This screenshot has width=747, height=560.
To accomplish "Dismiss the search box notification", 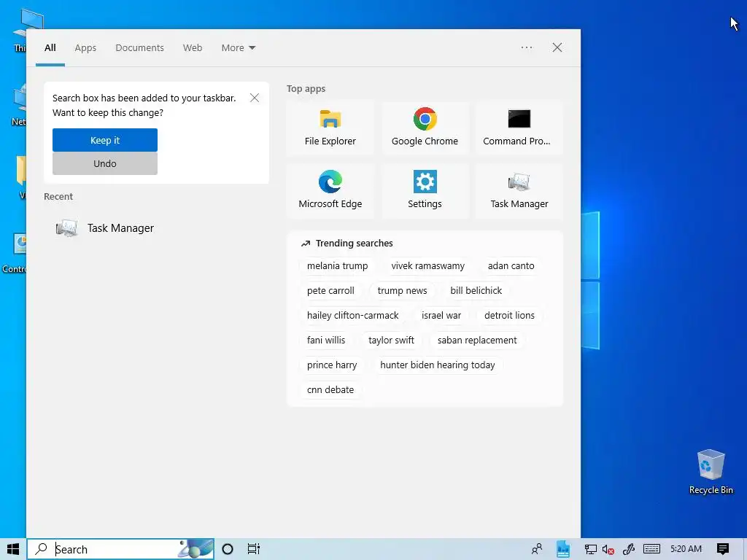I will point(255,98).
